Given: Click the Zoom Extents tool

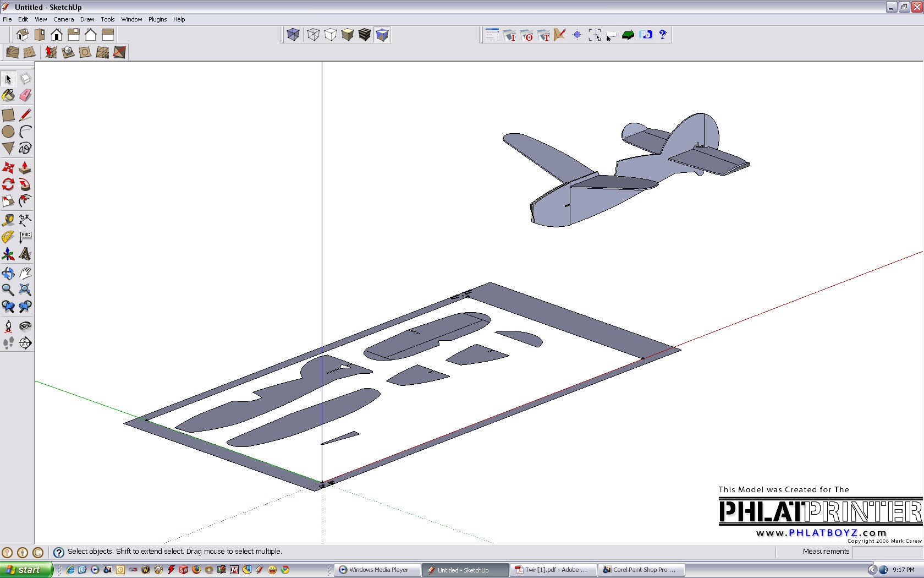Looking at the screenshot, I should 25,290.
